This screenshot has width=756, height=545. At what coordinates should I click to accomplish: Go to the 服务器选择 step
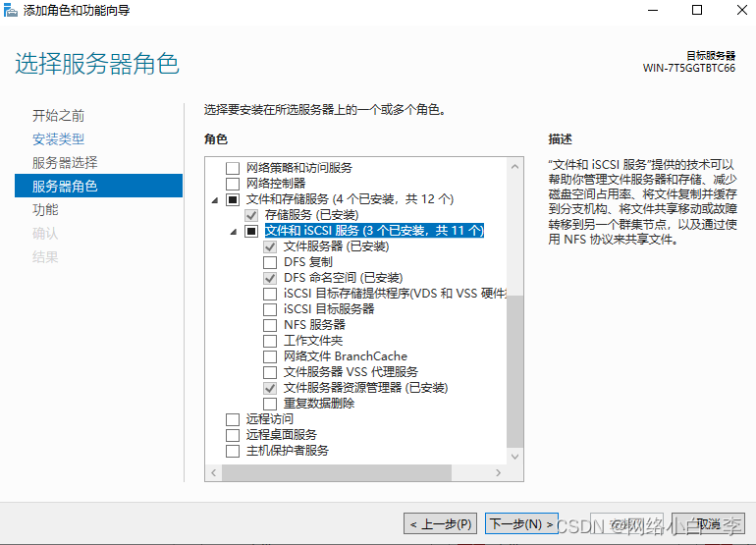pyautogui.click(x=65, y=163)
